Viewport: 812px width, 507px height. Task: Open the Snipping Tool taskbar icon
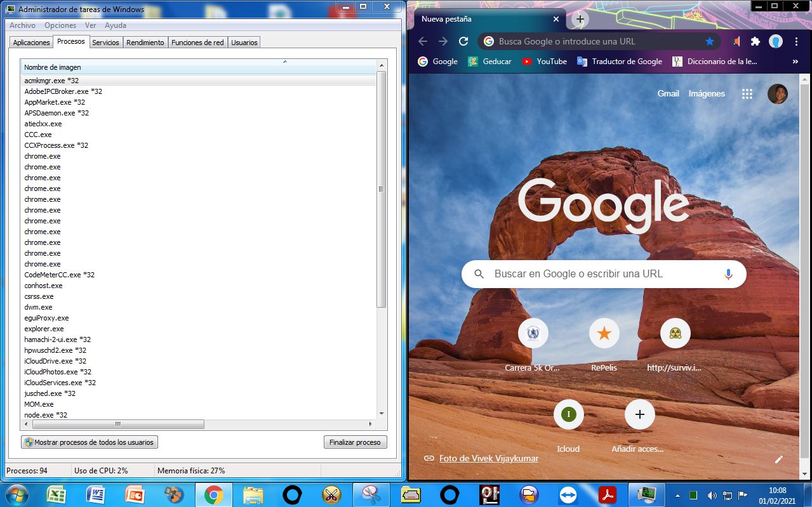tap(371, 494)
